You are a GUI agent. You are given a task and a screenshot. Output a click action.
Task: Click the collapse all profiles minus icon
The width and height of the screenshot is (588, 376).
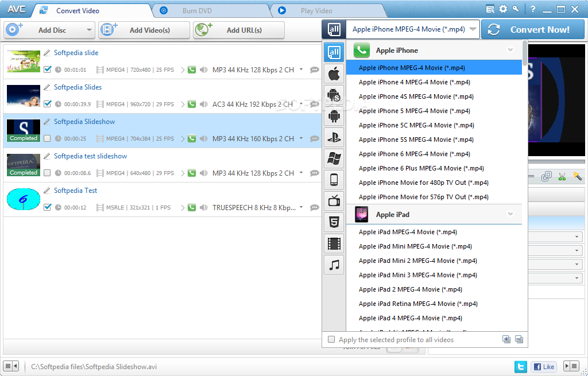point(519,339)
